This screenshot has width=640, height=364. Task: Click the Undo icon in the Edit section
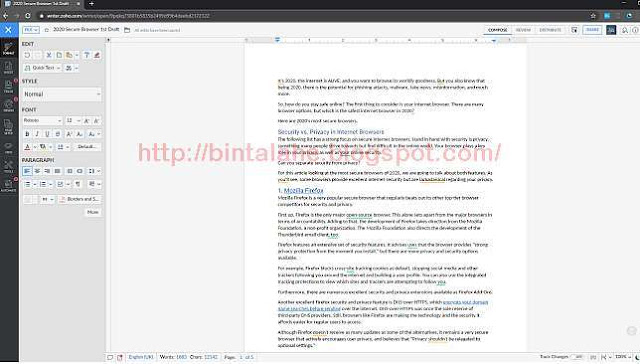pos(27,55)
